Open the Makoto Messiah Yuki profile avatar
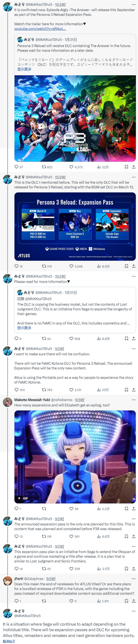The width and height of the screenshot is (138, 644). pyautogui.click(x=8, y=402)
